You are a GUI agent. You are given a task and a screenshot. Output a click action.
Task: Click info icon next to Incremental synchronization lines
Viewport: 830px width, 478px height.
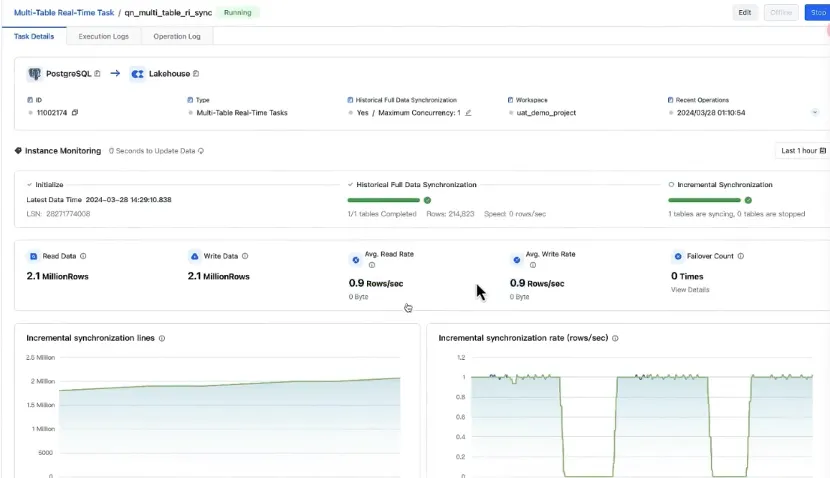(162, 338)
